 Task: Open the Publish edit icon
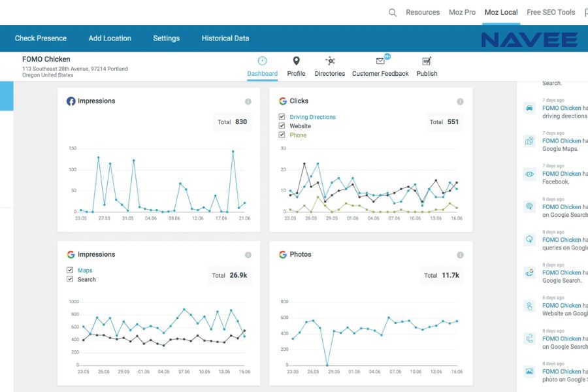tap(427, 61)
